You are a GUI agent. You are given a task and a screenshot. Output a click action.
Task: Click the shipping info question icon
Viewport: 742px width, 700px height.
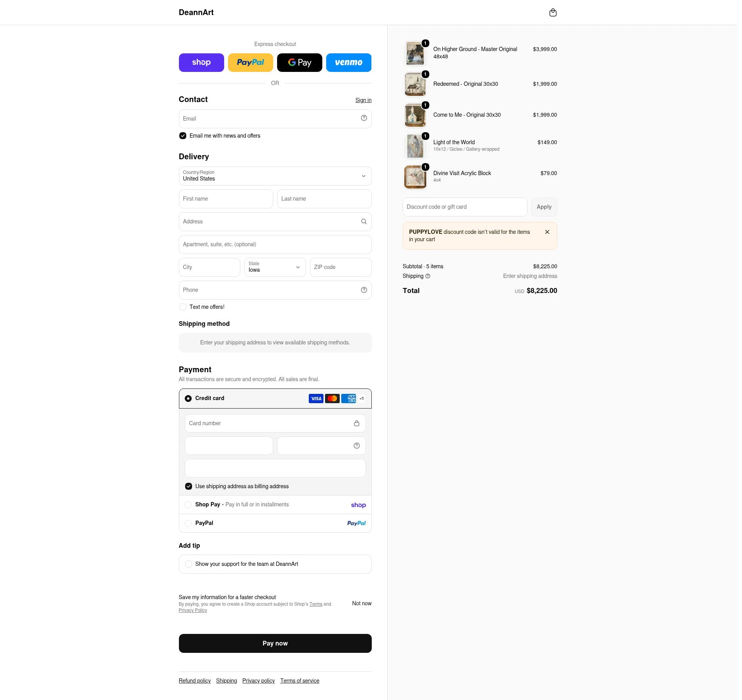(428, 276)
